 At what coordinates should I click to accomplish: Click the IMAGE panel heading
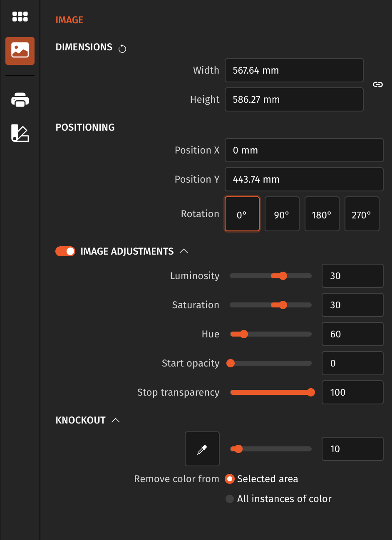tap(69, 20)
